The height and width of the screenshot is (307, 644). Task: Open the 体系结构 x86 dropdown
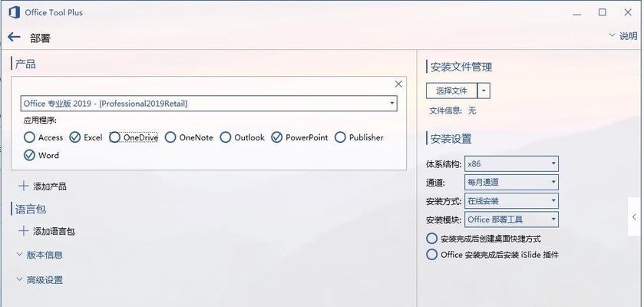click(x=511, y=163)
